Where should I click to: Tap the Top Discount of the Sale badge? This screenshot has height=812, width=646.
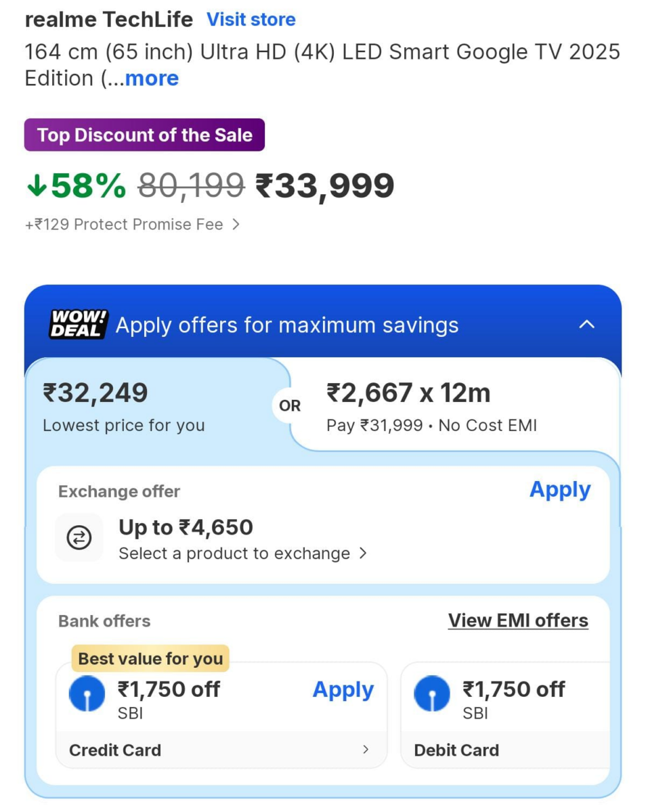coord(144,135)
